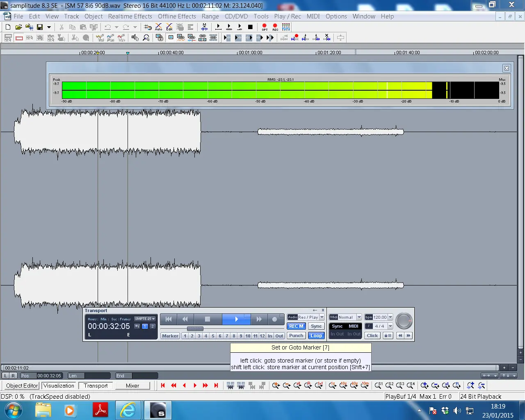Click the Cut scissors icon
This screenshot has height=420, width=525.
[62, 27]
